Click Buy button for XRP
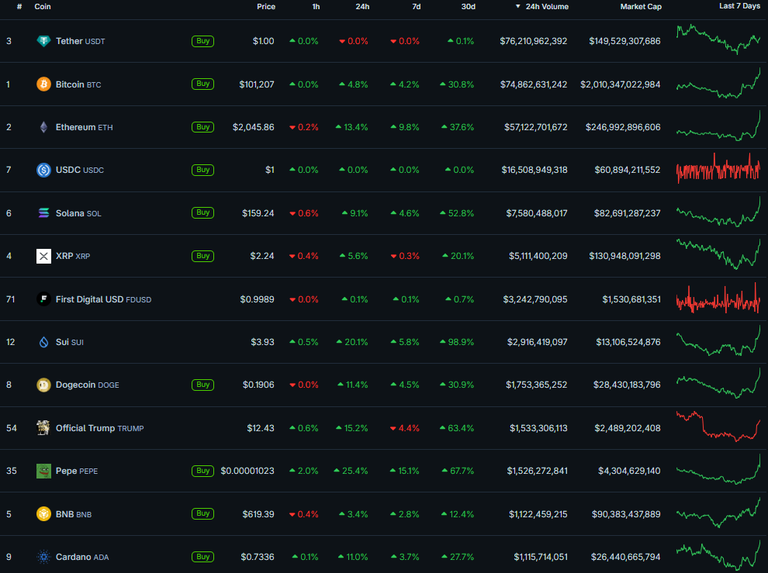Viewport: 768px width, 573px height. tap(203, 256)
